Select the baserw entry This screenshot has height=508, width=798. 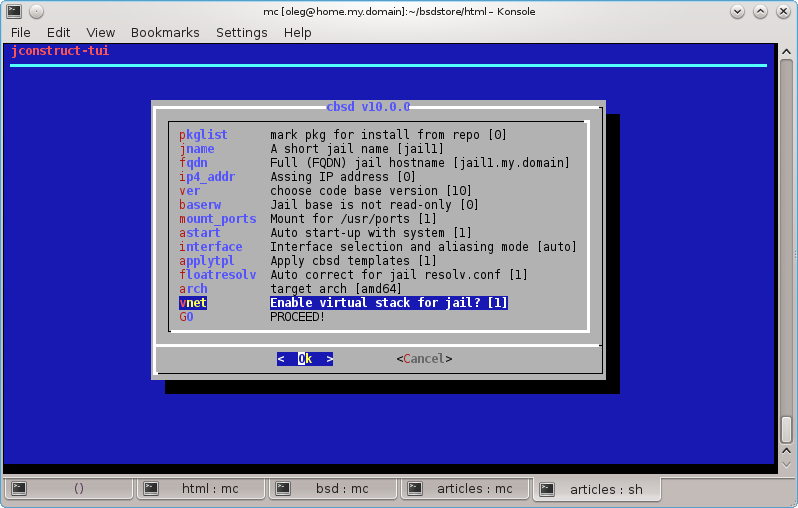point(329,205)
